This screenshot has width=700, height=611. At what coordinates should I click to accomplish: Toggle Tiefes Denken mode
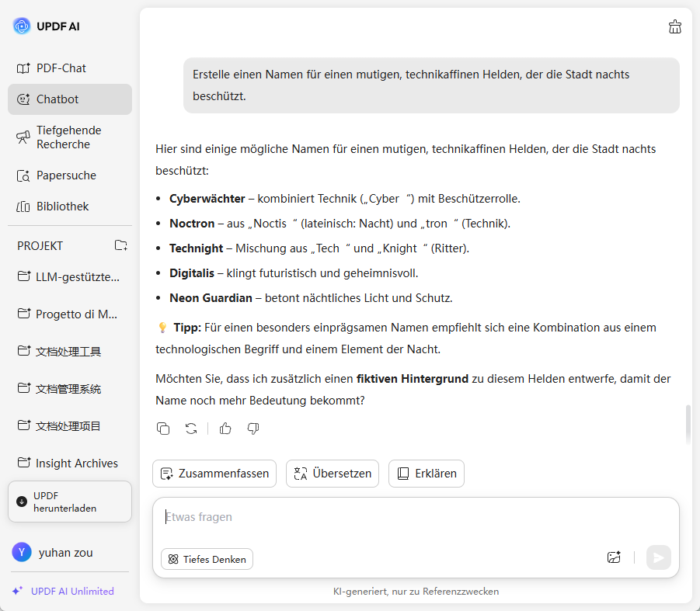207,559
